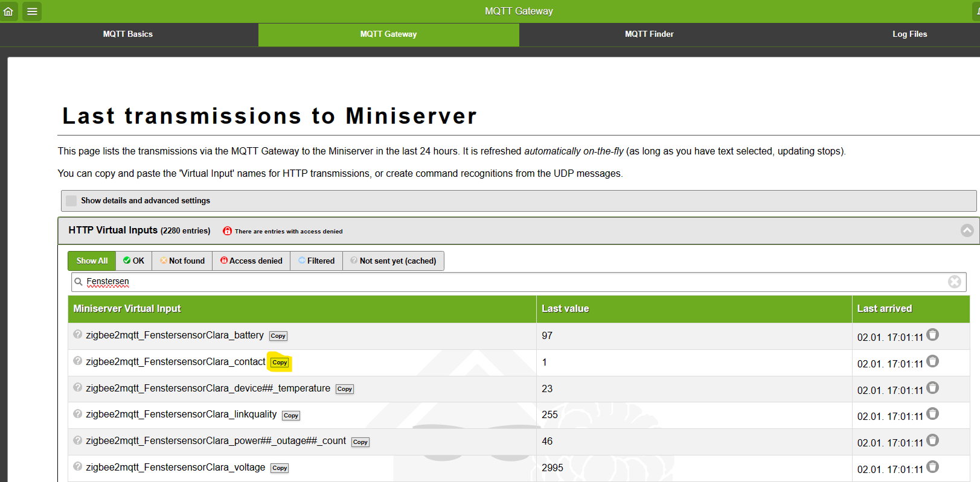Screen dimensions: 980x482
Task: Delete the contact row via trash icon
Action: 932,361
